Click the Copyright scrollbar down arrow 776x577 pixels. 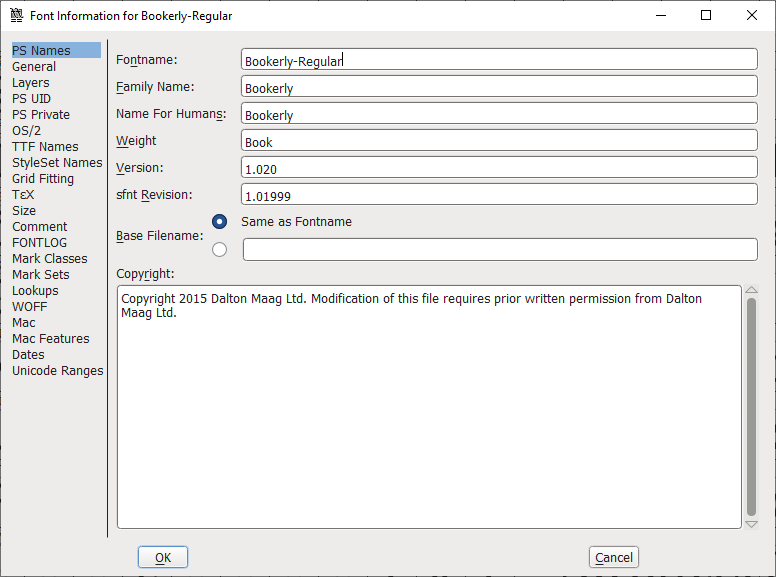click(751, 524)
